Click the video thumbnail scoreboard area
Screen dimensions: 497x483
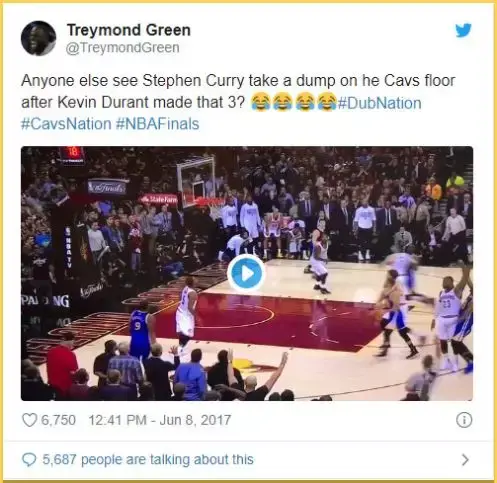pyautogui.click(x=73, y=154)
